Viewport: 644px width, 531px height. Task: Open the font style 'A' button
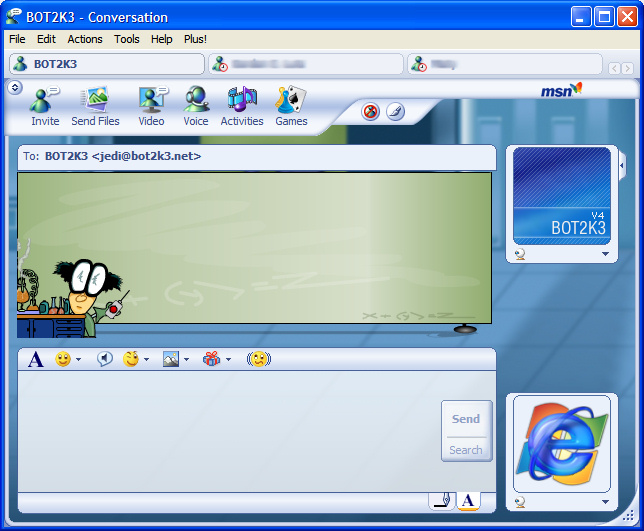pos(36,360)
